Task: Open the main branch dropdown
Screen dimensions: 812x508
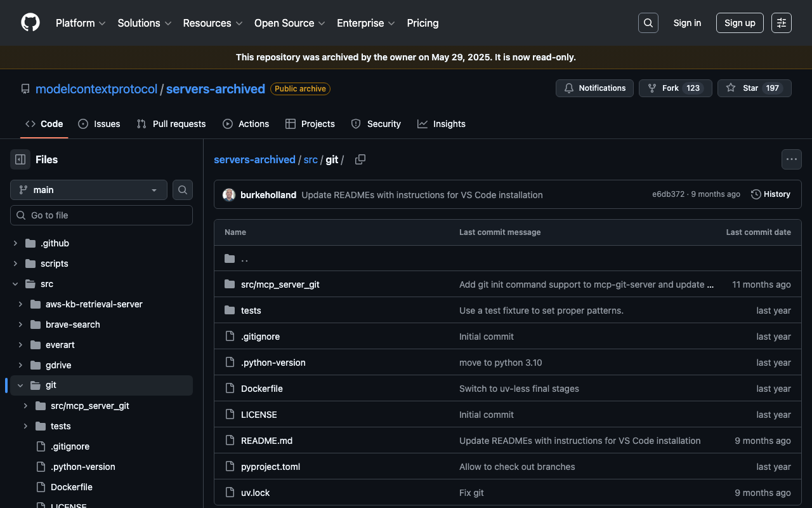Action: 89,190
